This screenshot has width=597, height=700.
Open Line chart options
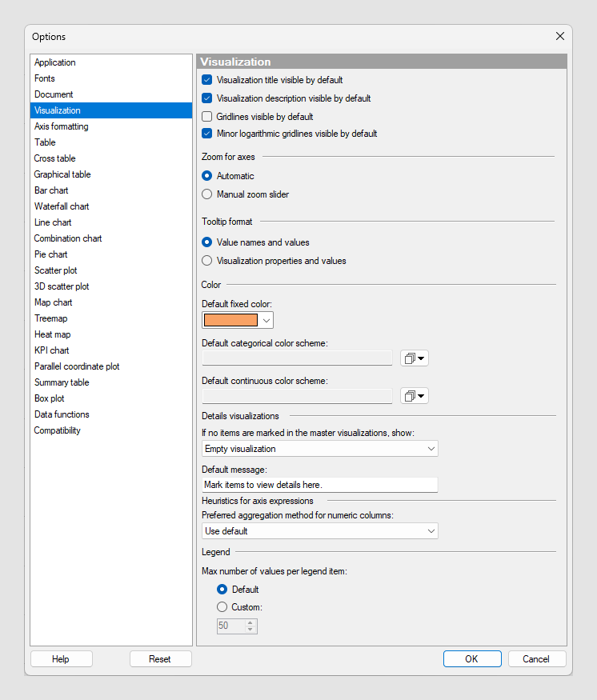click(x=111, y=222)
